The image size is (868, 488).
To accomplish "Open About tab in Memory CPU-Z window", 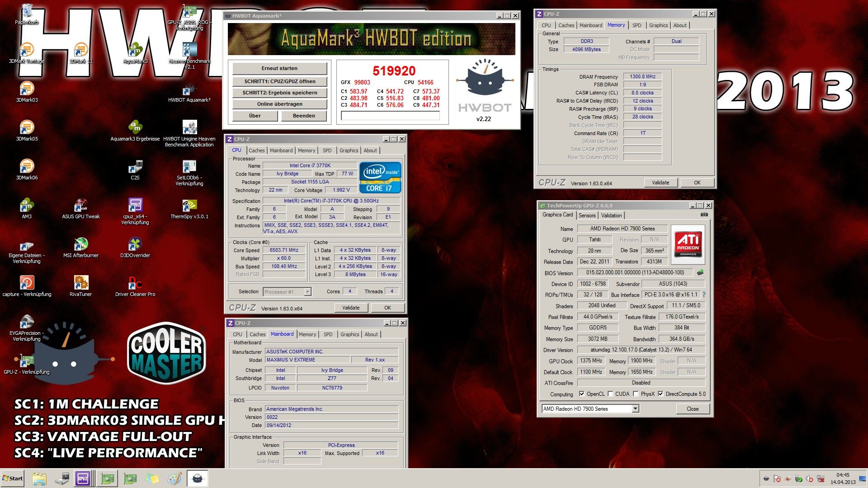I will 679,25.
